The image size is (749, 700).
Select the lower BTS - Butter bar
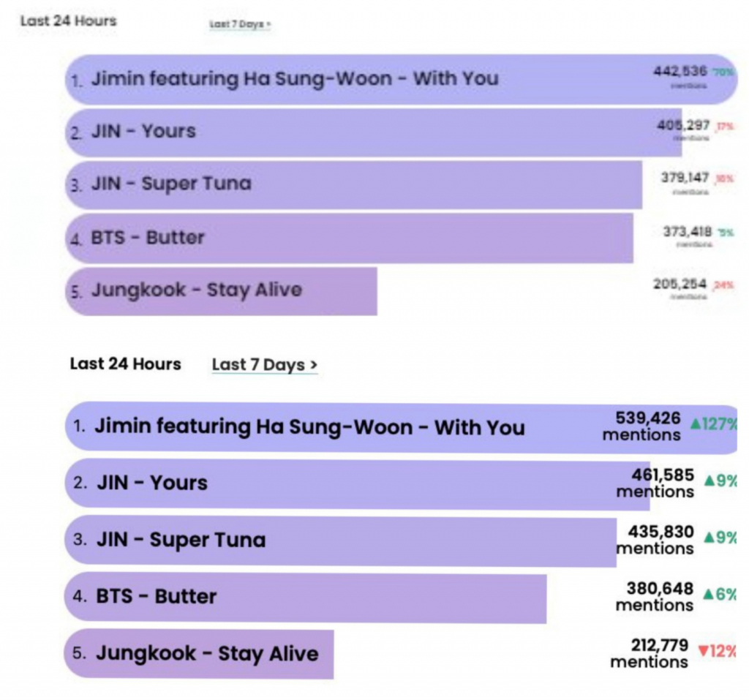tap(306, 598)
